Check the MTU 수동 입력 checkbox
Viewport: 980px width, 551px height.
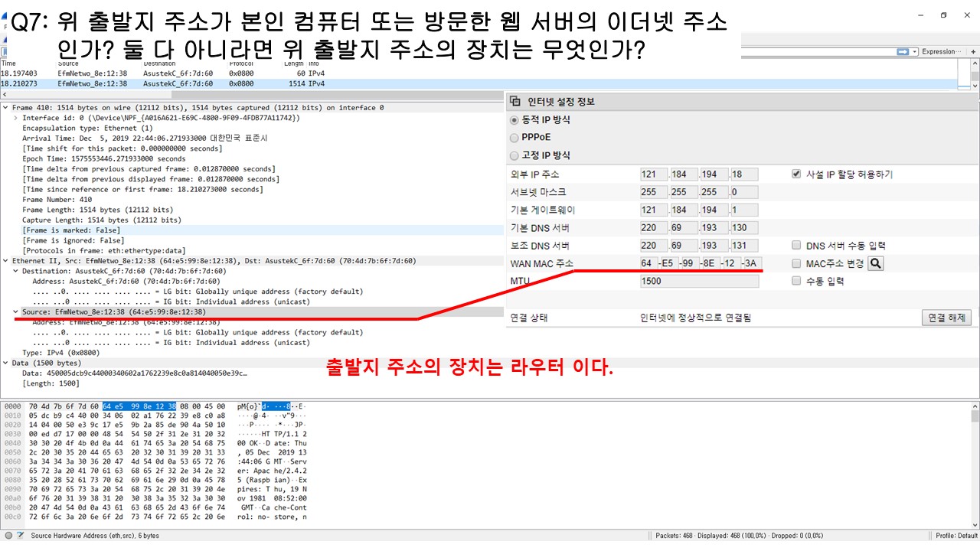click(797, 281)
